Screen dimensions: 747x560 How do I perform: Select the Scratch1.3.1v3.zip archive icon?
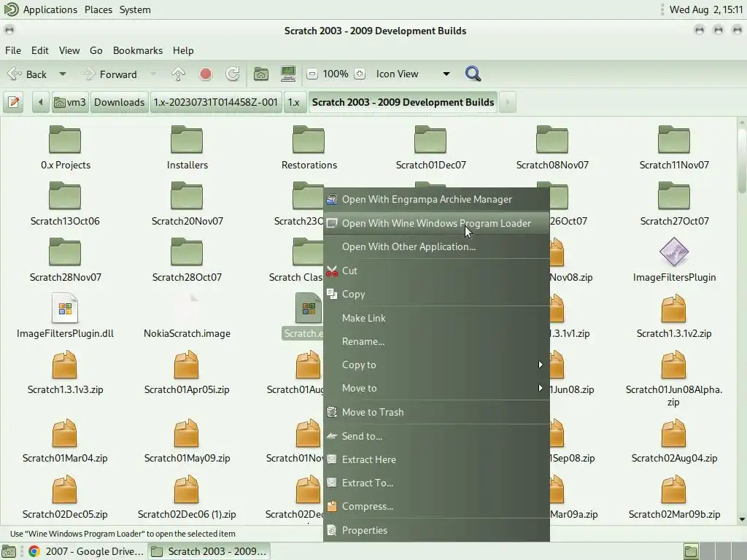[65, 365]
